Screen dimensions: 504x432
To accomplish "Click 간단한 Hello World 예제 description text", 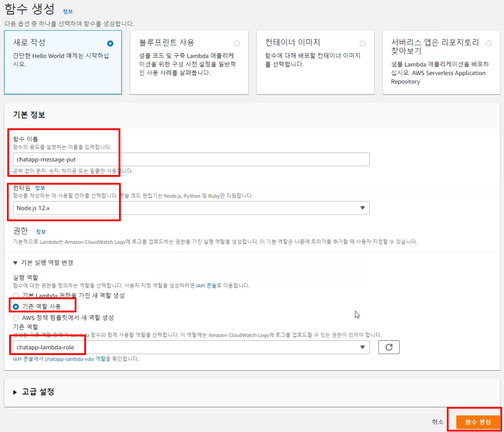I will pos(61,60).
